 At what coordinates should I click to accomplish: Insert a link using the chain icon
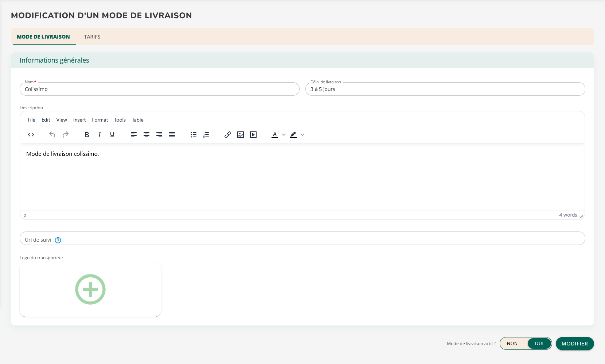(228, 135)
